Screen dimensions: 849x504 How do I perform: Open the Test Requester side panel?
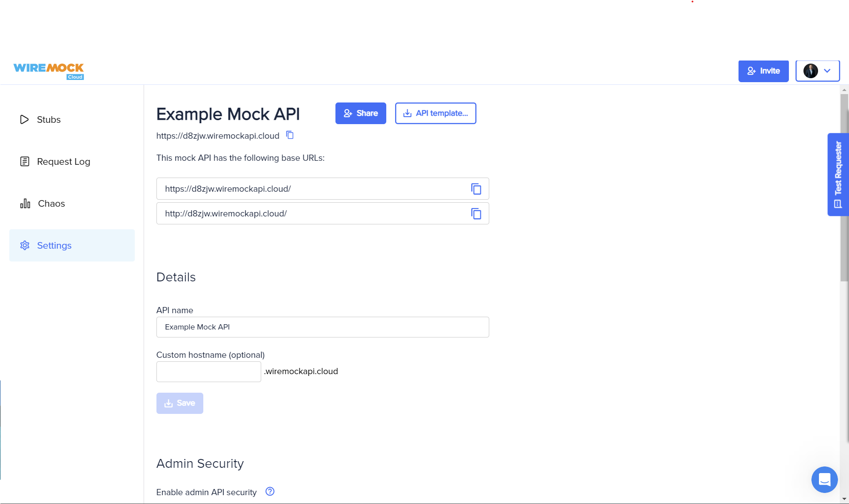tap(838, 174)
